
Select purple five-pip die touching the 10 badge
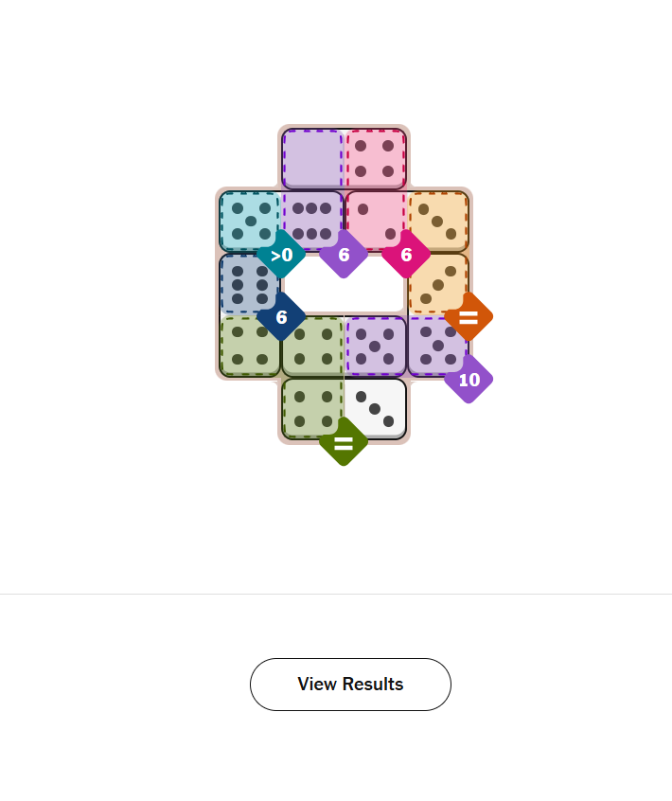437,346
